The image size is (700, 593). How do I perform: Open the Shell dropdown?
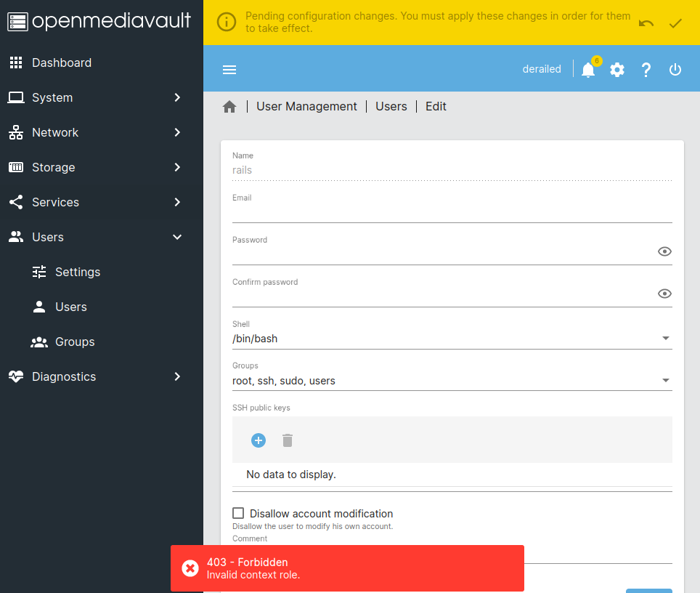pyautogui.click(x=452, y=339)
